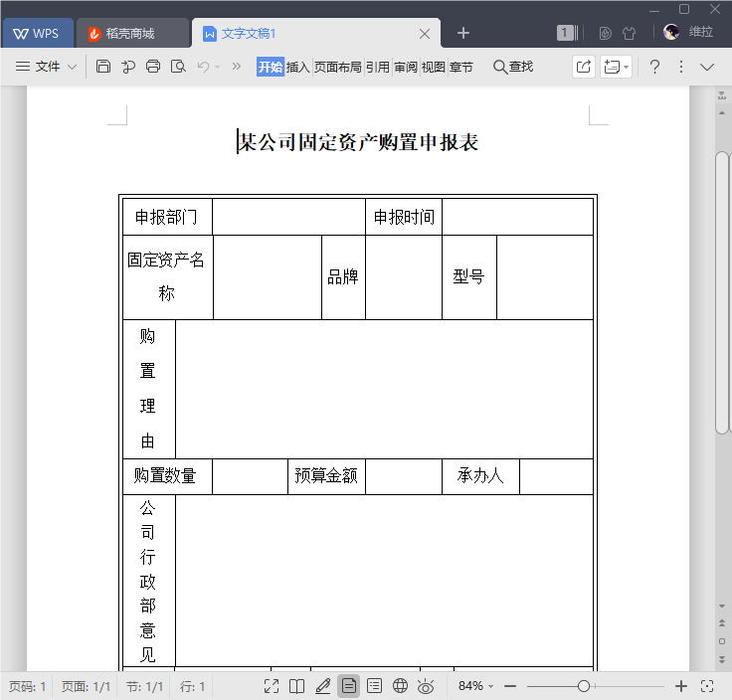Click the next page double arrow

tap(722, 659)
